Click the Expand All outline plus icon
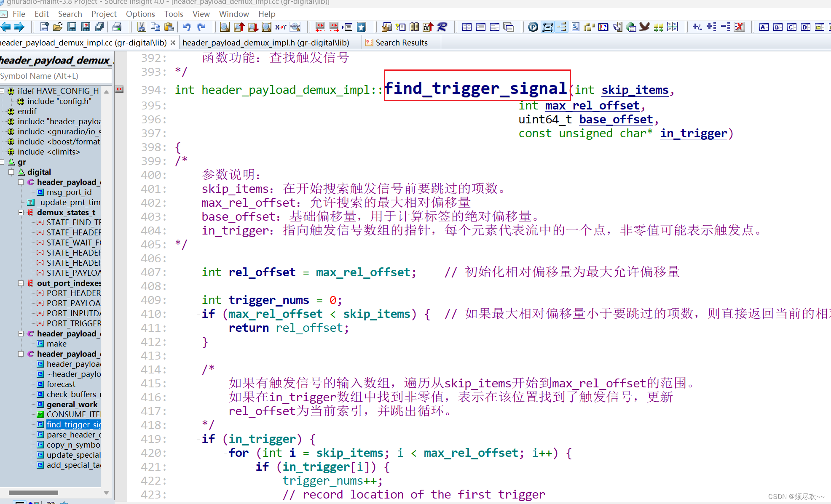Viewport: 831px width, 504px height. [711, 27]
